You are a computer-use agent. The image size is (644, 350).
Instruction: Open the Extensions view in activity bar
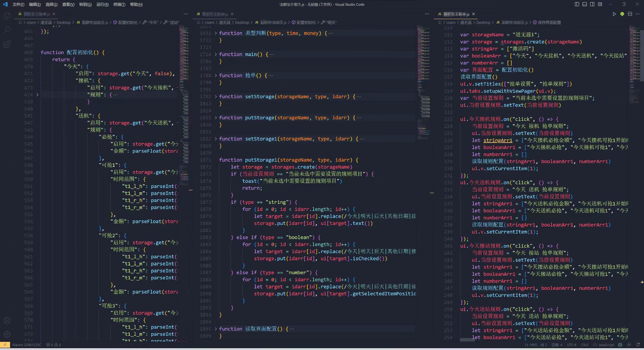7,44
